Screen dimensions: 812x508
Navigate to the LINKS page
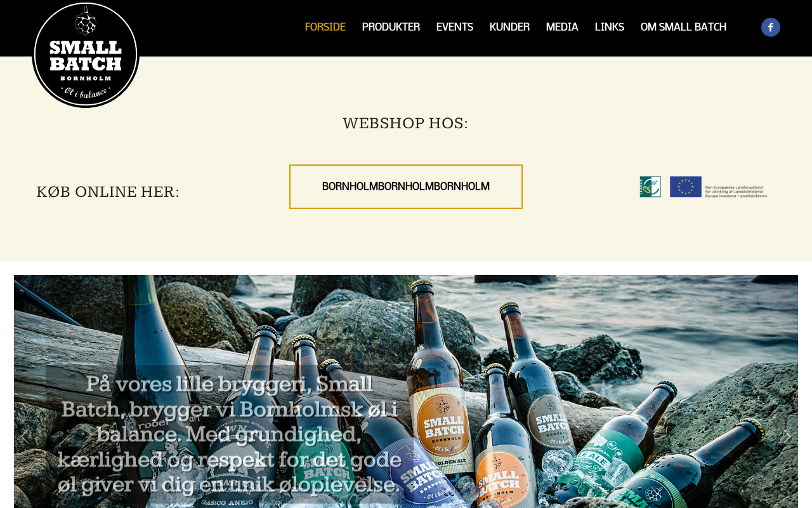click(609, 27)
